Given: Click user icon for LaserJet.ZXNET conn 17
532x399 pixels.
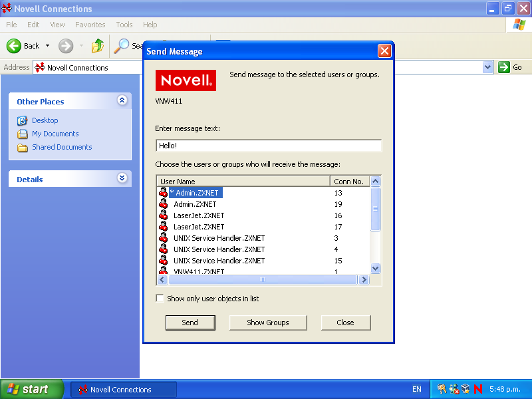Looking at the screenshot, I should point(163,226).
